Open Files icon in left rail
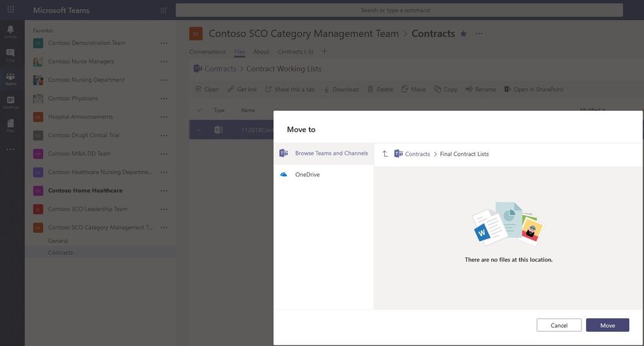 [10, 126]
